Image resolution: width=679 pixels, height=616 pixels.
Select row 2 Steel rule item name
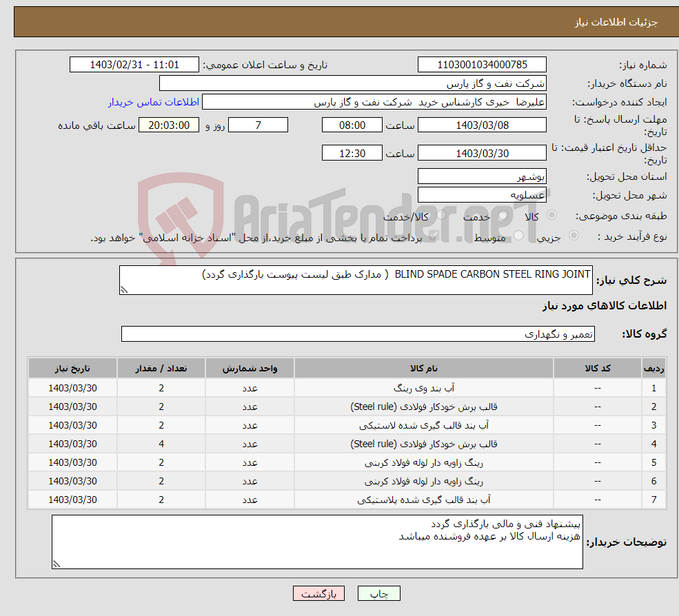[x=424, y=407]
